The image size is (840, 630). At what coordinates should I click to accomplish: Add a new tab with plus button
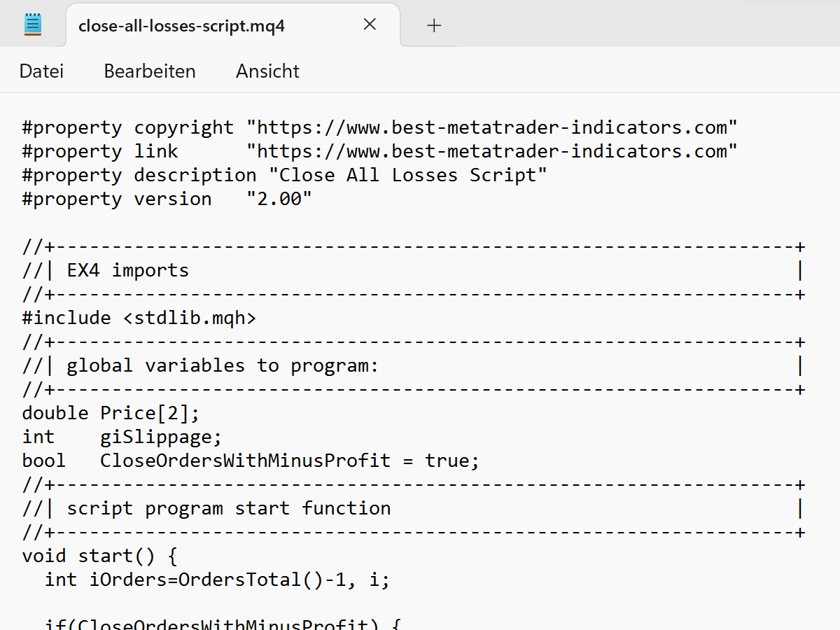(x=434, y=26)
